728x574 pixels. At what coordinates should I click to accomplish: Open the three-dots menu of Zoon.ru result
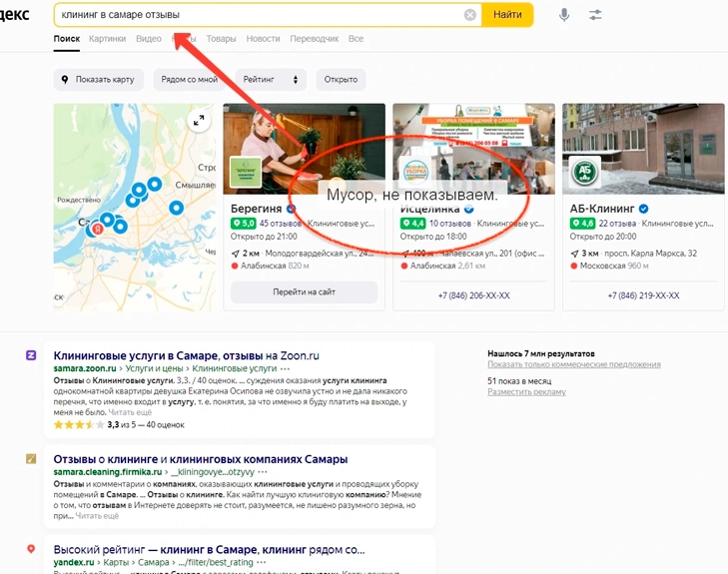tap(285, 368)
